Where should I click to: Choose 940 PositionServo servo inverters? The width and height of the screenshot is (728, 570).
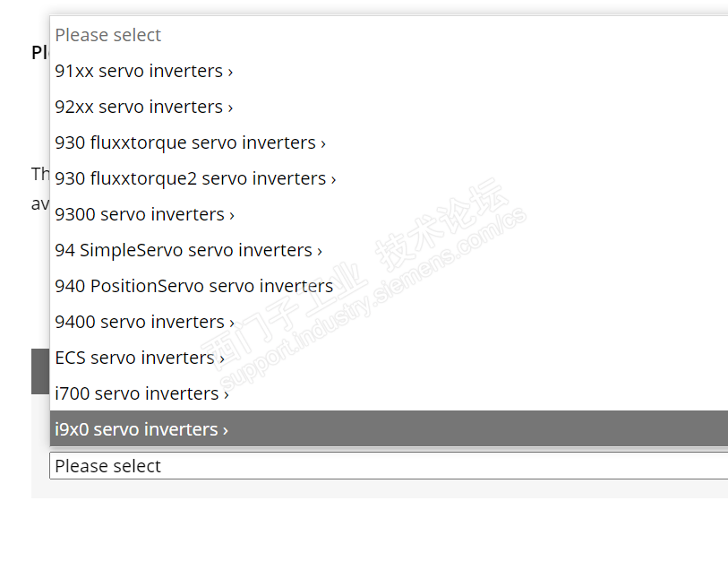coord(193,286)
